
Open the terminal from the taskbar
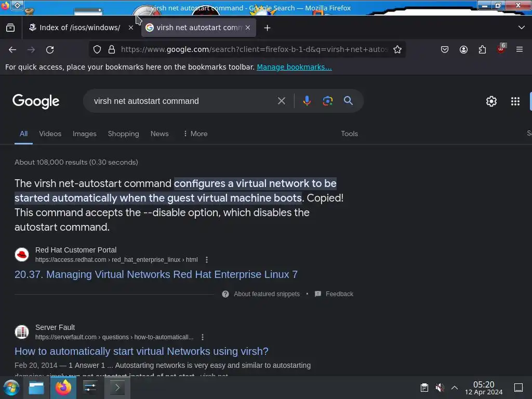[117, 388]
